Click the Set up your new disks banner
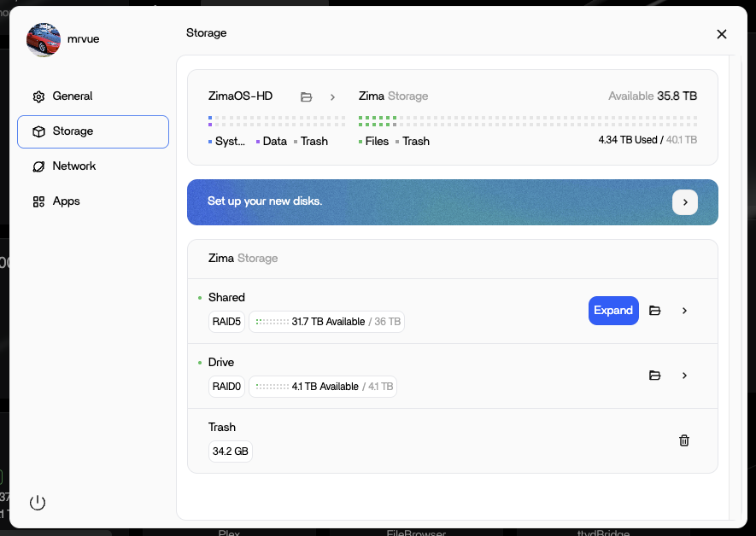This screenshot has height=536, width=756. (x=427, y=202)
